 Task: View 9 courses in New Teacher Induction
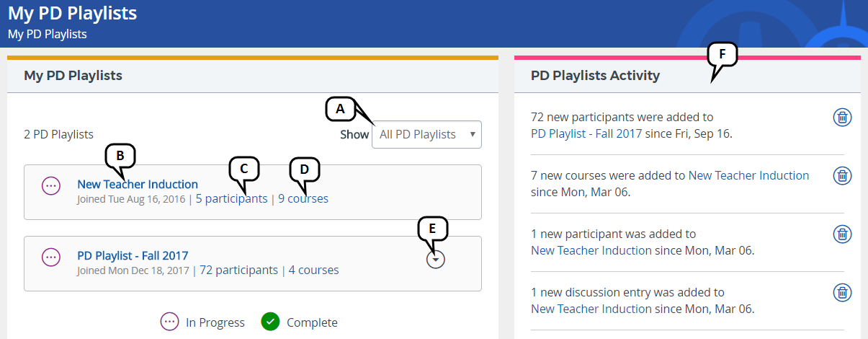pos(303,198)
